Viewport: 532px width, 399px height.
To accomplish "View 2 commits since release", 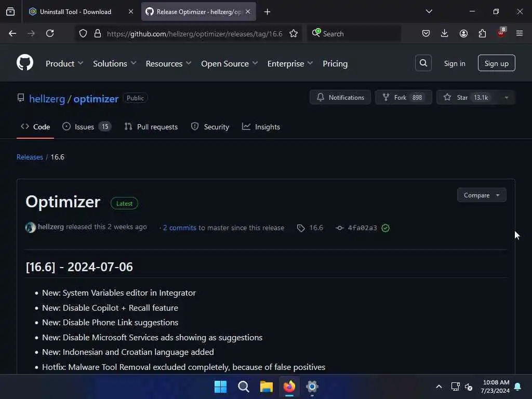I will (x=179, y=228).
